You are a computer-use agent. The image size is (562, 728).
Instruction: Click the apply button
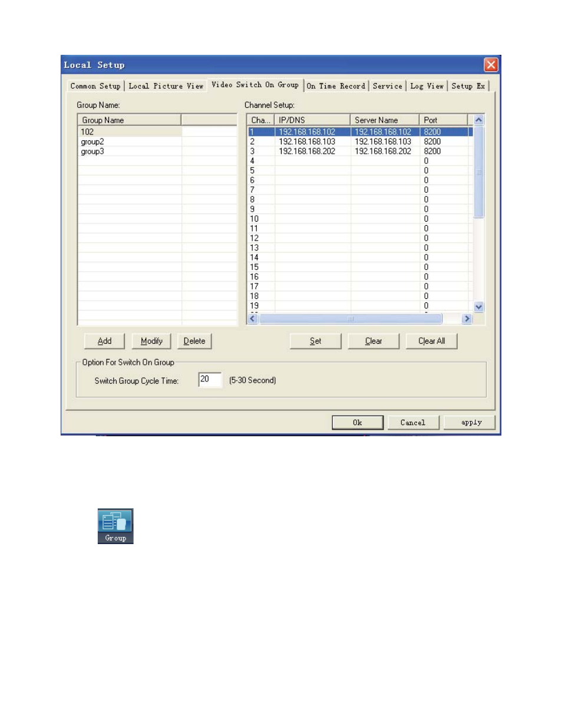click(470, 423)
